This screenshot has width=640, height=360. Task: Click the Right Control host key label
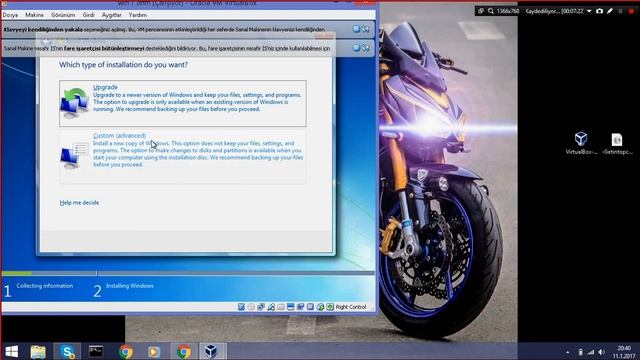tap(351, 307)
